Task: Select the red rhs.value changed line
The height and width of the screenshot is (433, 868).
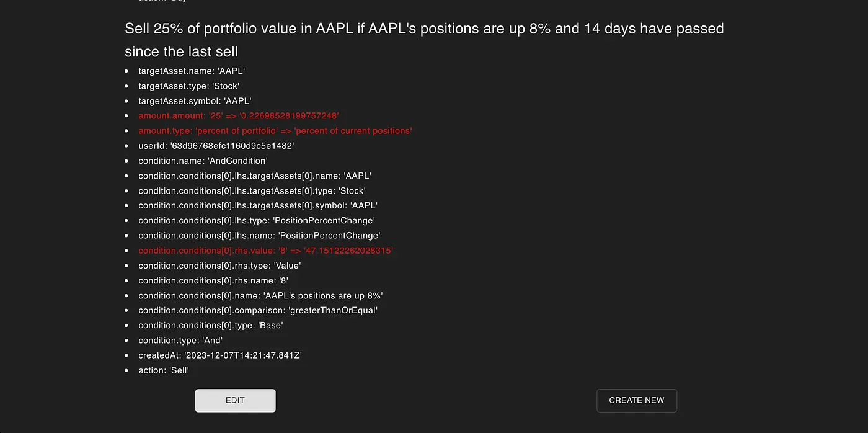Action: pyautogui.click(x=266, y=251)
